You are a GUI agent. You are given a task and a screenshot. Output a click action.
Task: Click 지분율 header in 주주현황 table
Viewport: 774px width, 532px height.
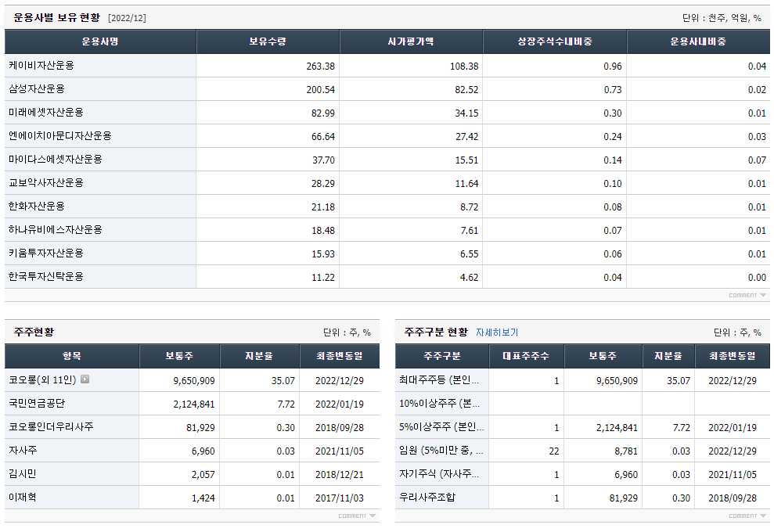tap(259, 356)
